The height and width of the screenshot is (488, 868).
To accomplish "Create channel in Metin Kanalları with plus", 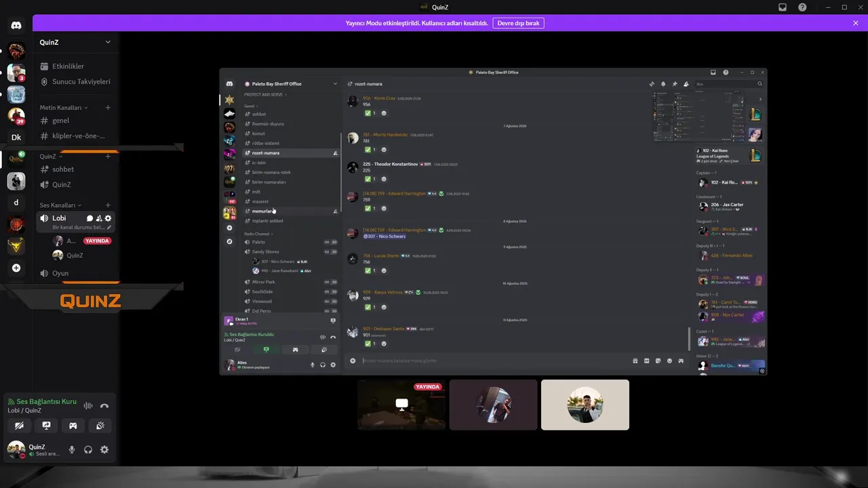I will pos(108,108).
